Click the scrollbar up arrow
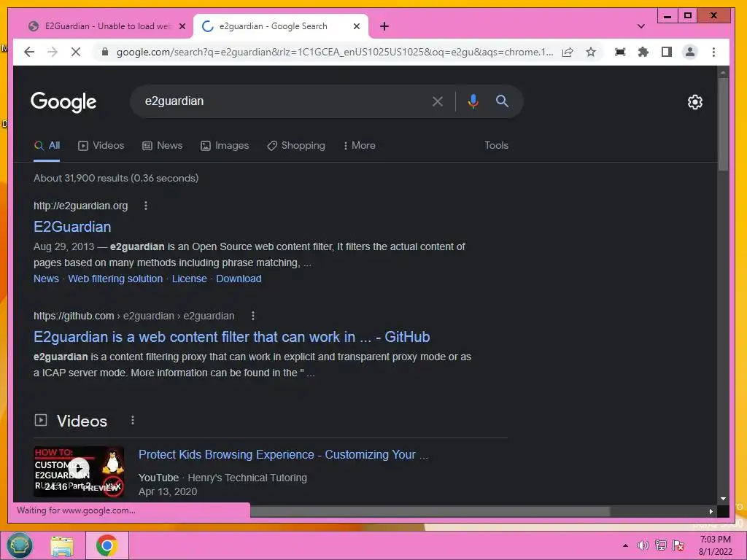The width and height of the screenshot is (747, 560). [723, 72]
